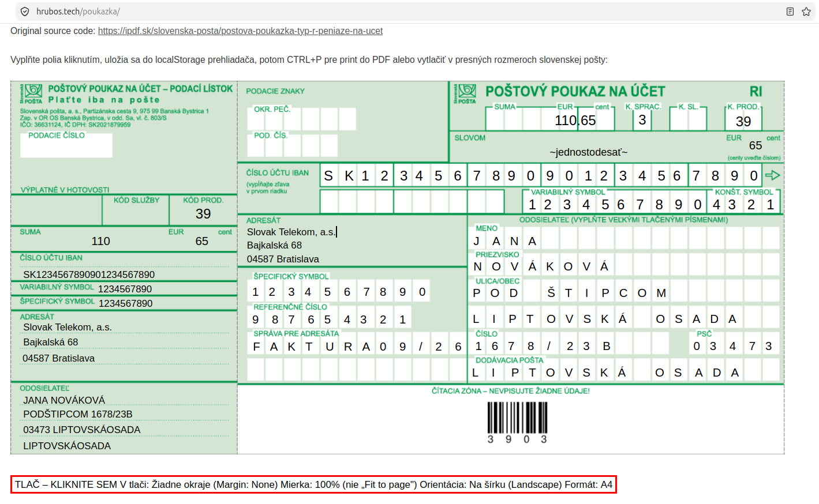
Task: Click the 3903 barcode in čítacia zóna
Action: [x=517, y=423]
